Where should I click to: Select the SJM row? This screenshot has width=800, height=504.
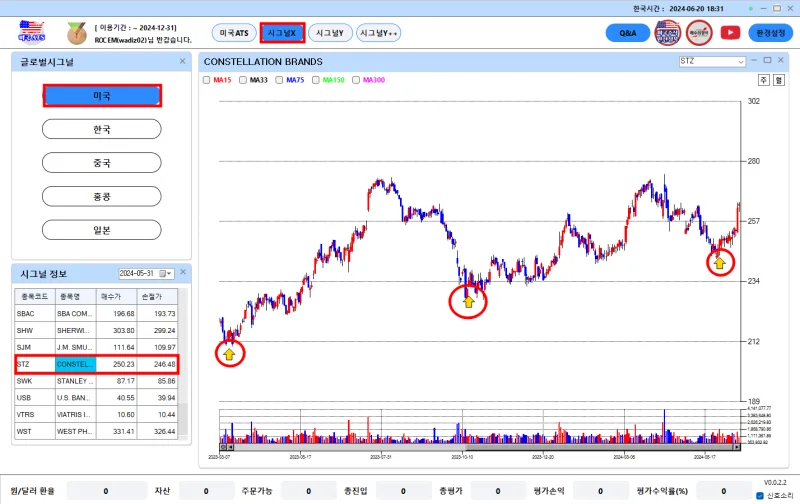[x=96, y=347]
